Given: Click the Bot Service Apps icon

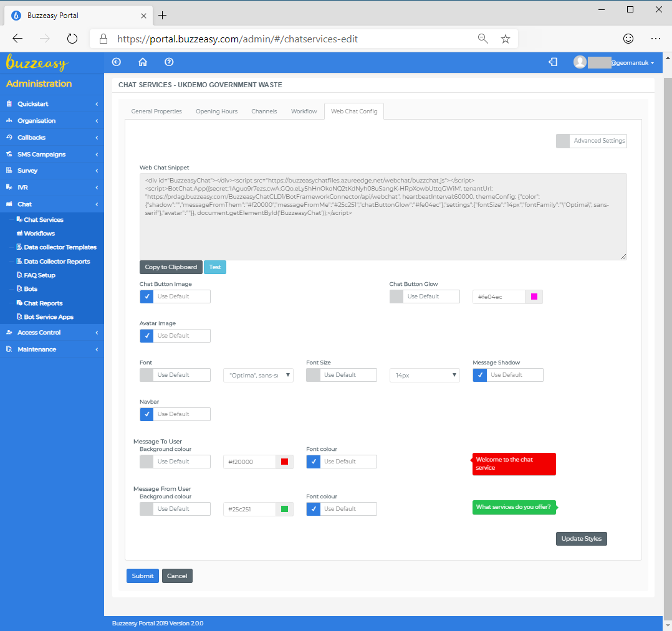Looking at the screenshot, I should coord(19,317).
